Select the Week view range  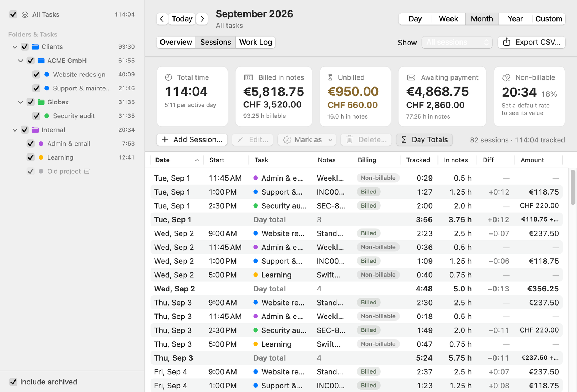[448, 19]
